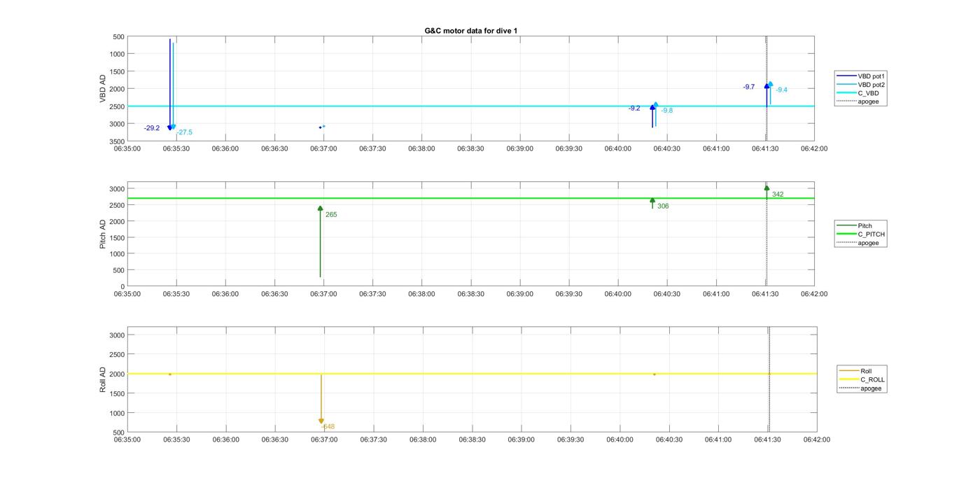This screenshot has width=980, height=485.
Task: Select C_ROLL legend entry
Action: (862, 379)
